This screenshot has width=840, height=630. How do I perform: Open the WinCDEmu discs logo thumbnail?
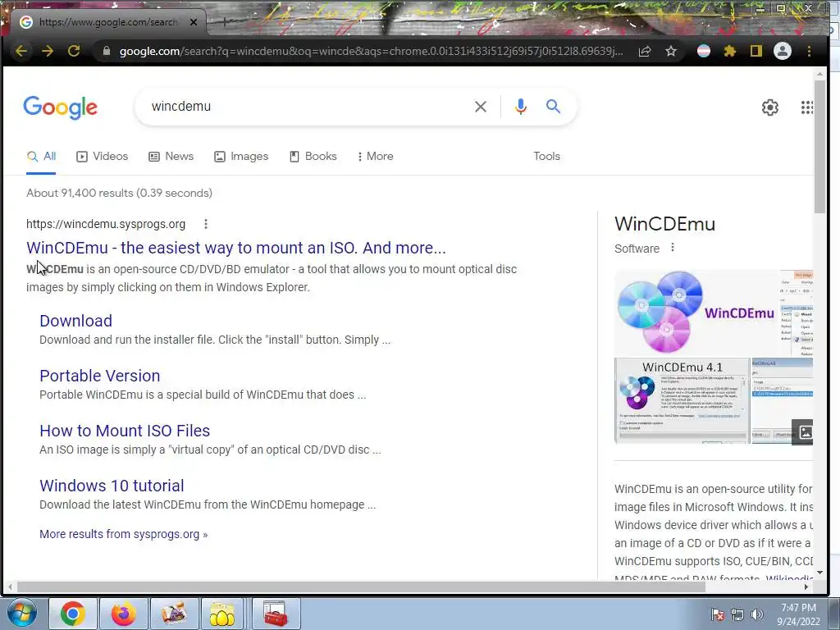696,313
